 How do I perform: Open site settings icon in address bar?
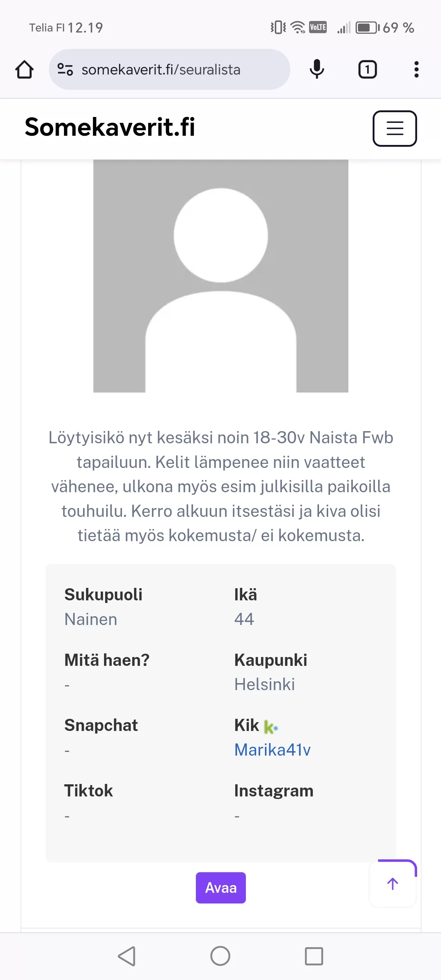[x=65, y=70]
